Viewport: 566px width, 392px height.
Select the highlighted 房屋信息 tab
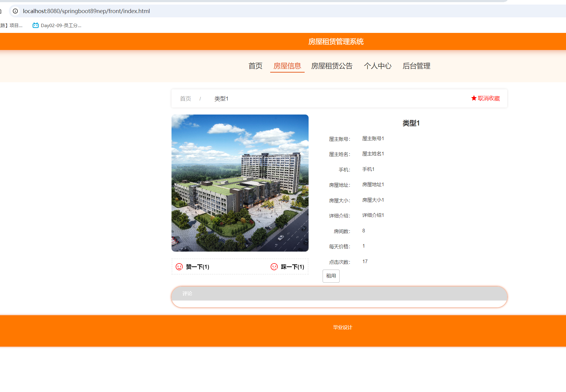pyautogui.click(x=287, y=66)
